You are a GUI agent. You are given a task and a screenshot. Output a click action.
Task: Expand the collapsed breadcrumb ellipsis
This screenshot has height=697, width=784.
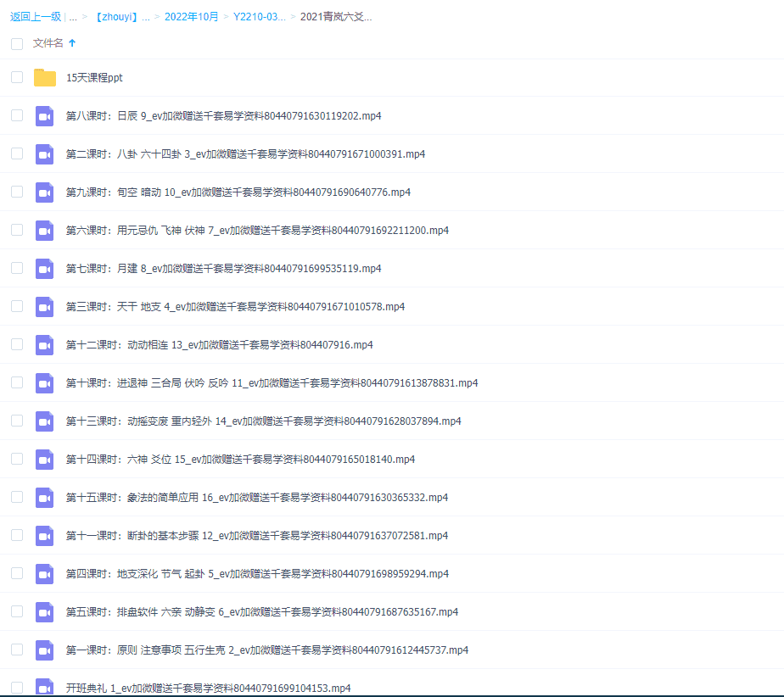coord(73,16)
